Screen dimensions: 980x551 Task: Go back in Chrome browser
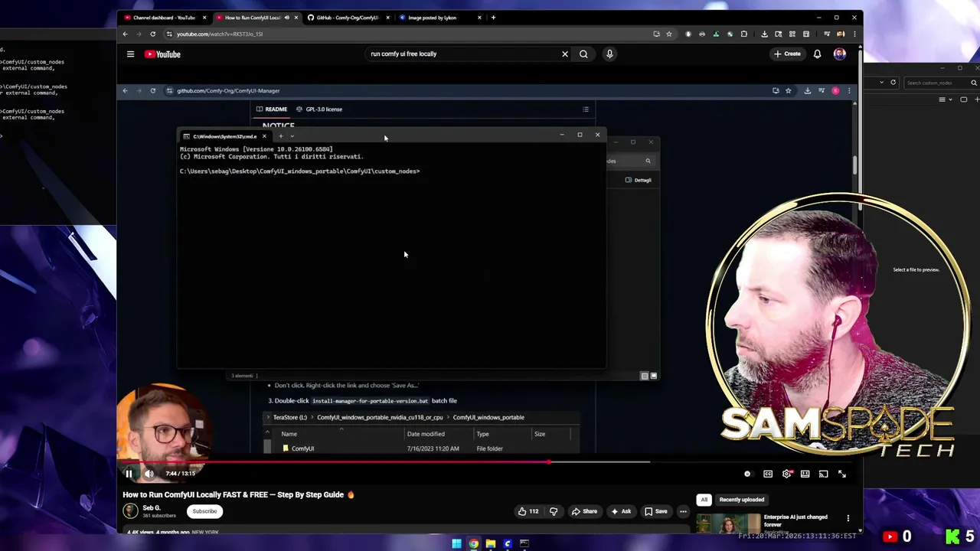125,34
